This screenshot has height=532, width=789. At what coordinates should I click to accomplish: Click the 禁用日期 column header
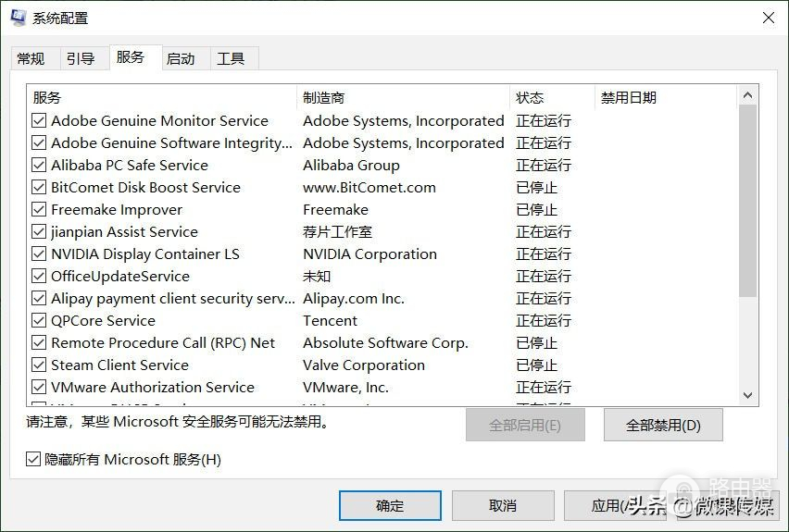(664, 97)
